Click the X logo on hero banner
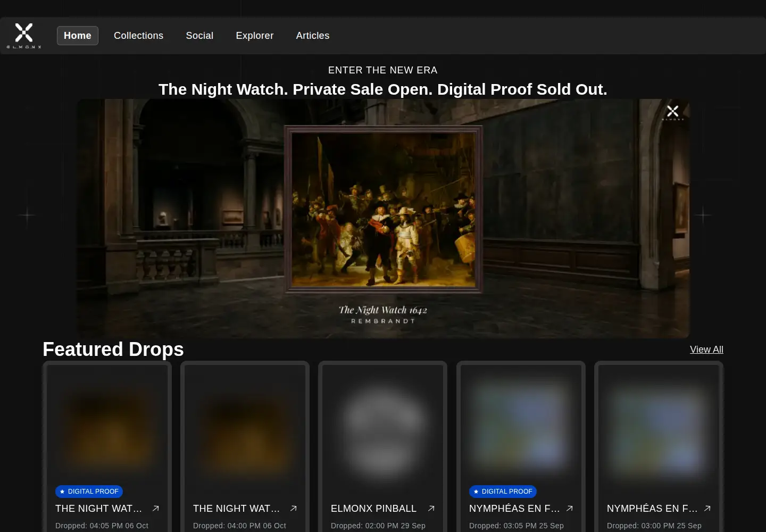This screenshot has height=532, width=766. click(673, 112)
